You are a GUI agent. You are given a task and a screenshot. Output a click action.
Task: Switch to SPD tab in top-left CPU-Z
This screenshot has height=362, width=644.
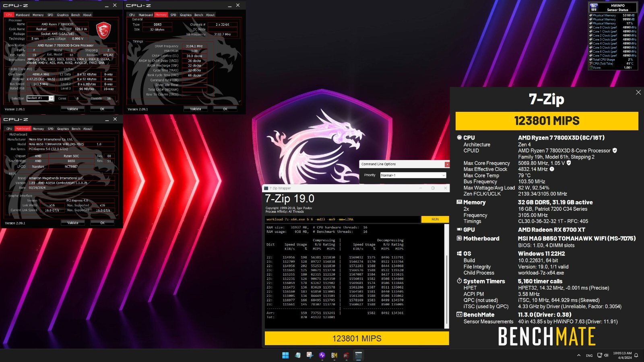(x=50, y=15)
